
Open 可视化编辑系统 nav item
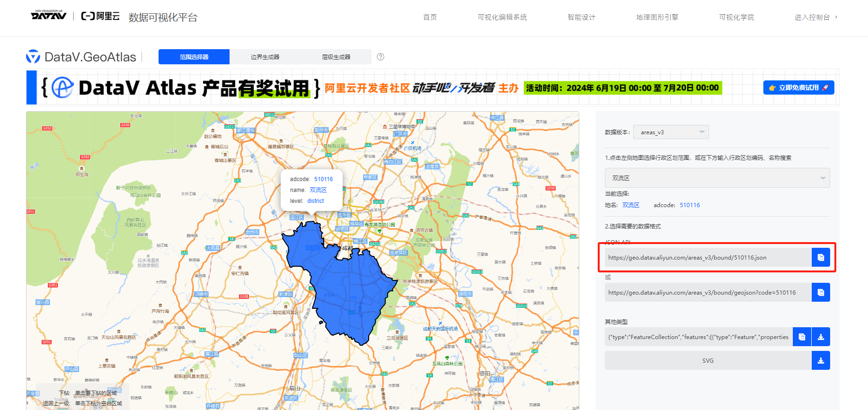502,17
